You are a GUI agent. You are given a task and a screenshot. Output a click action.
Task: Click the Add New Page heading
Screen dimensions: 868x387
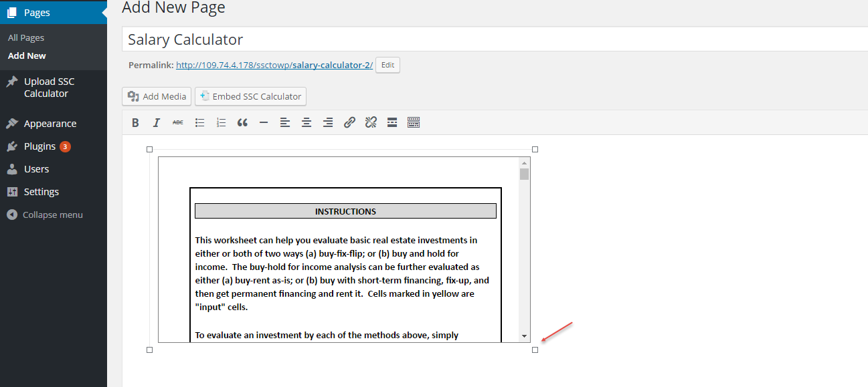[x=173, y=8]
